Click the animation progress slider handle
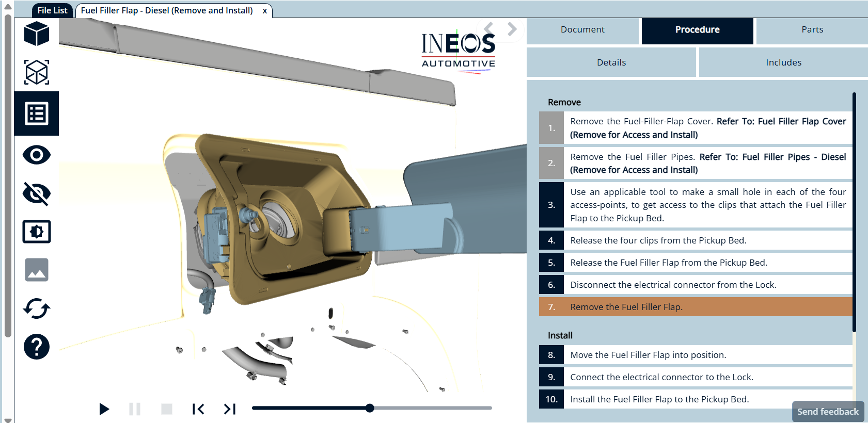The height and width of the screenshot is (423, 868). (370, 408)
